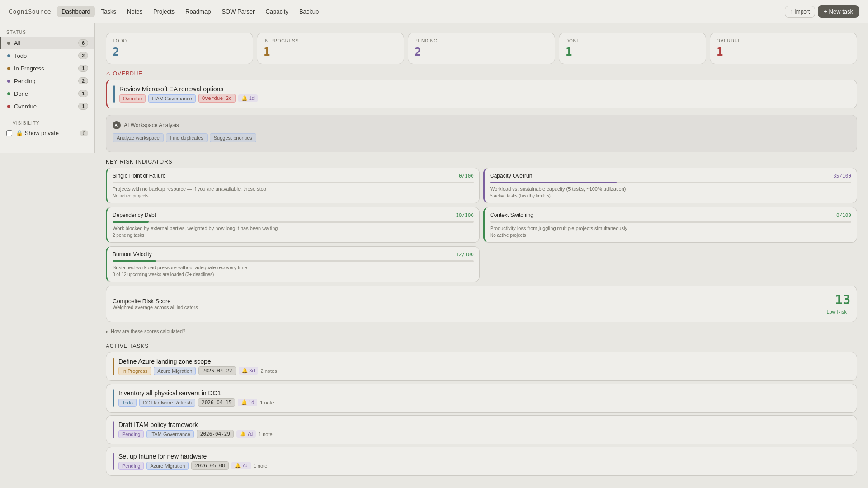Click the lock icon beside Show private

tap(19, 133)
